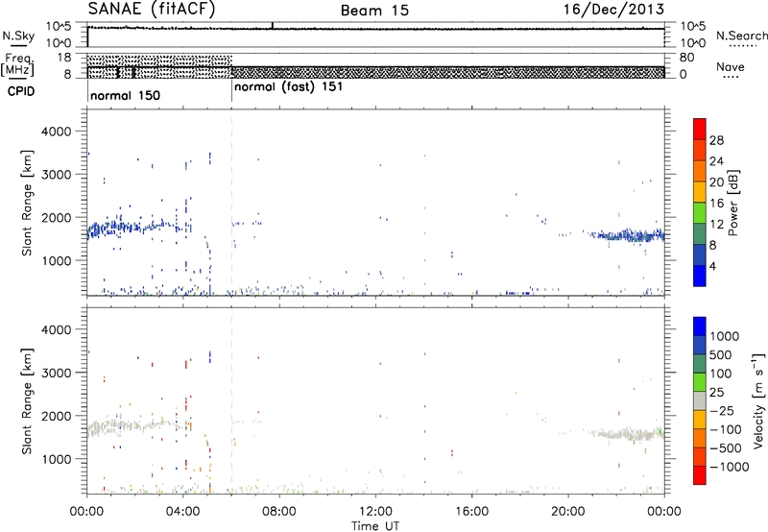
Task: Click the Nave legend label
Action: pos(731,66)
